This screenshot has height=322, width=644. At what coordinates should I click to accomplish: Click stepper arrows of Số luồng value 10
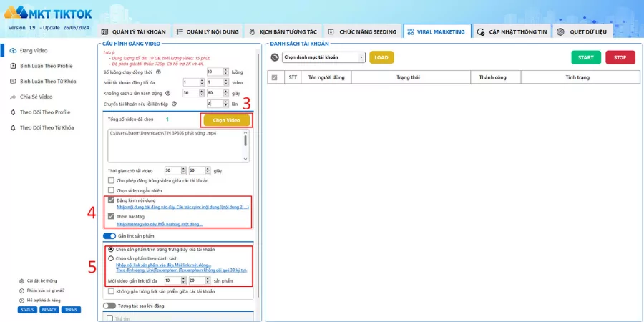tap(225, 72)
